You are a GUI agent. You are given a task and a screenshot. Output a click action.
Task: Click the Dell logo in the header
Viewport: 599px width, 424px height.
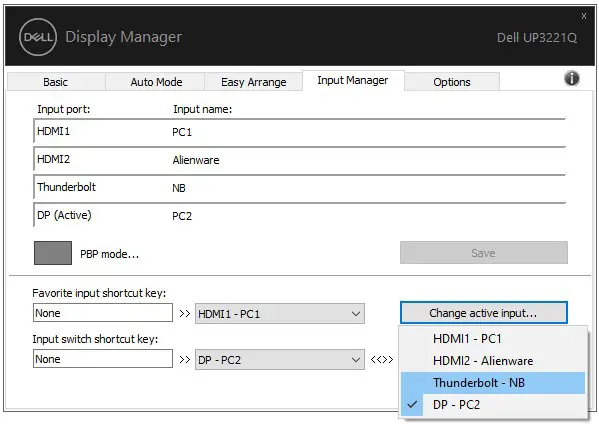click(x=38, y=37)
